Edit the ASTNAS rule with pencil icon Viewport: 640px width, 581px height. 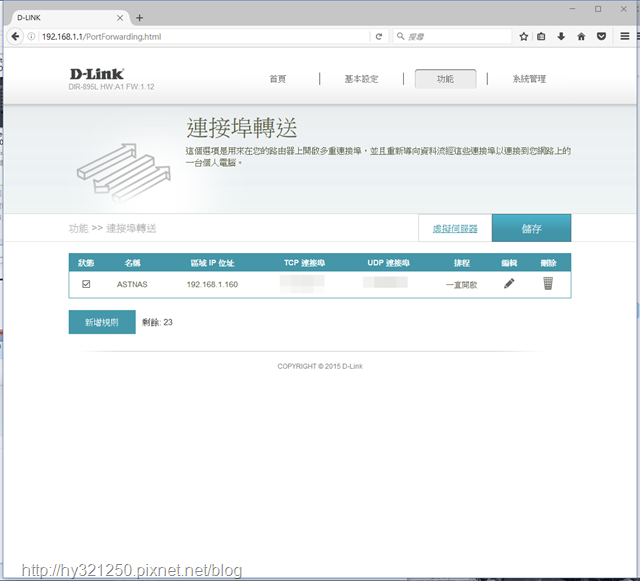pyautogui.click(x=509, y=283)
